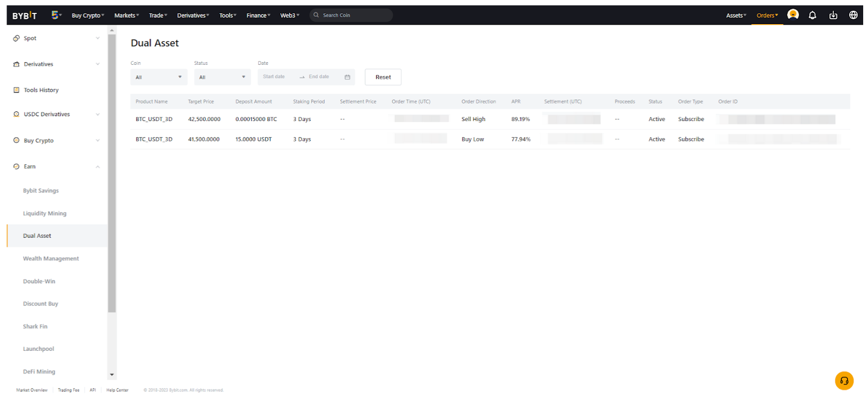Viewport: 868px width, 405px height.
Task: Open the language globe icon
Action: [x=853, y=16]
